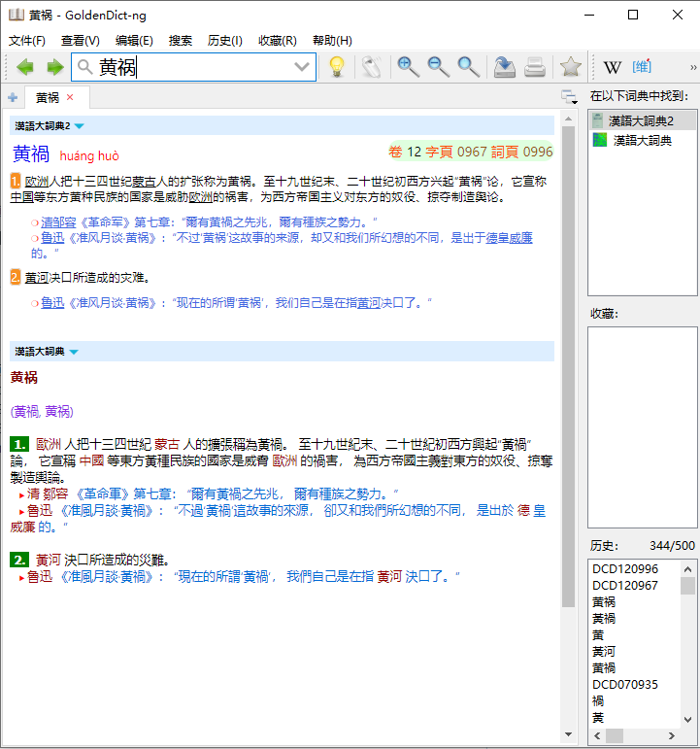
Task: Click the Wikipedia W dictionary icon
Action: 613,67
